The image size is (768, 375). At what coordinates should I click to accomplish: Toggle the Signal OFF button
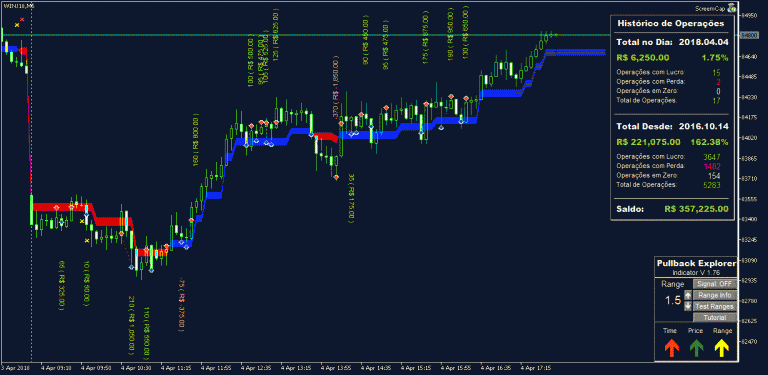pyautogui.click(x=715, y=284)
